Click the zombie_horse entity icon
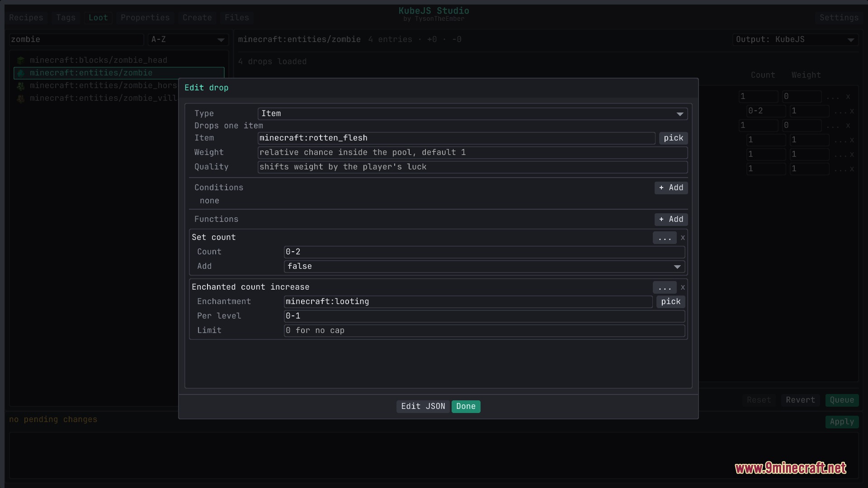The width and height of the screenshot is (868, 488). point(20,85)
